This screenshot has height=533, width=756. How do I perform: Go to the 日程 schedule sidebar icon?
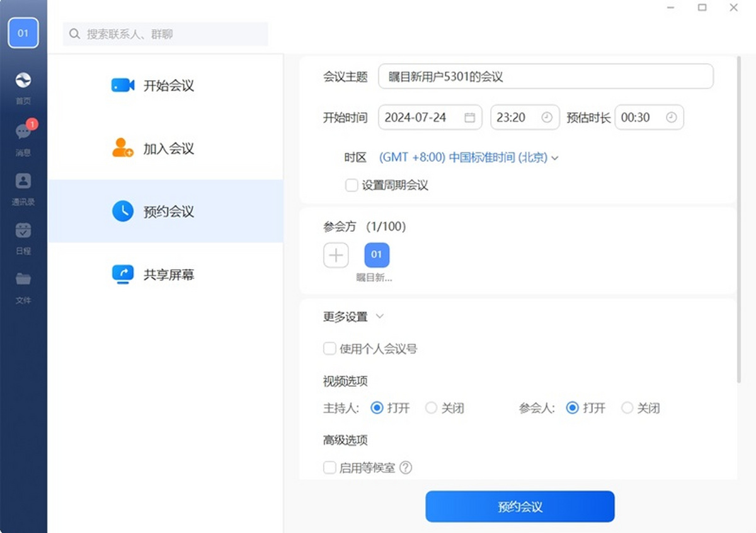(23, 231)
